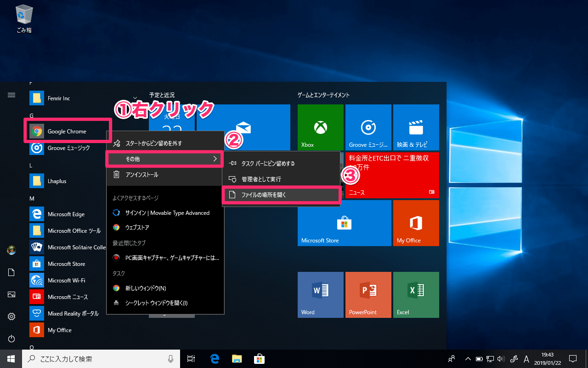The width and height of the screenshot is (588, 368).
Task: Open Groove ミュージック in app list
Action: 67,148
